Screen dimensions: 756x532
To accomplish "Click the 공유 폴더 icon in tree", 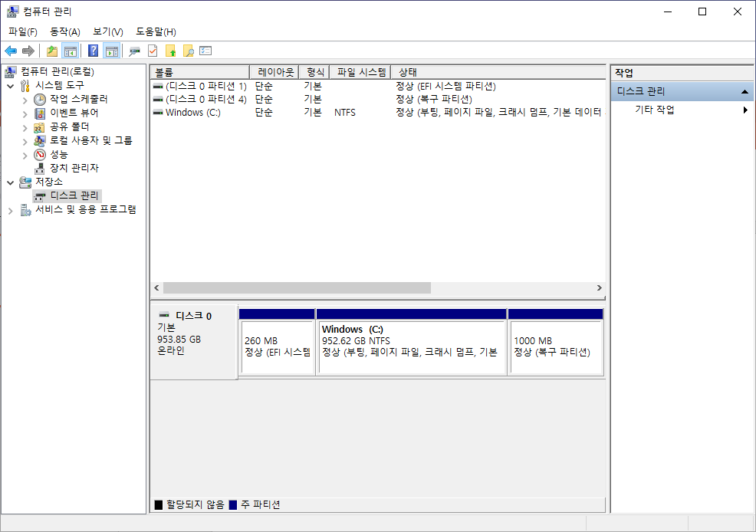I will tap(40, 127).
